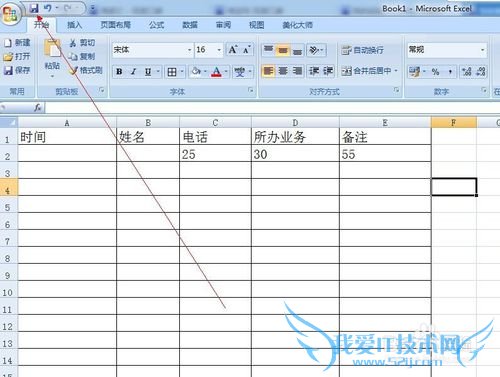Click the text orientation icon
This screenshot has height=377, width=500.
click(314, 50)
